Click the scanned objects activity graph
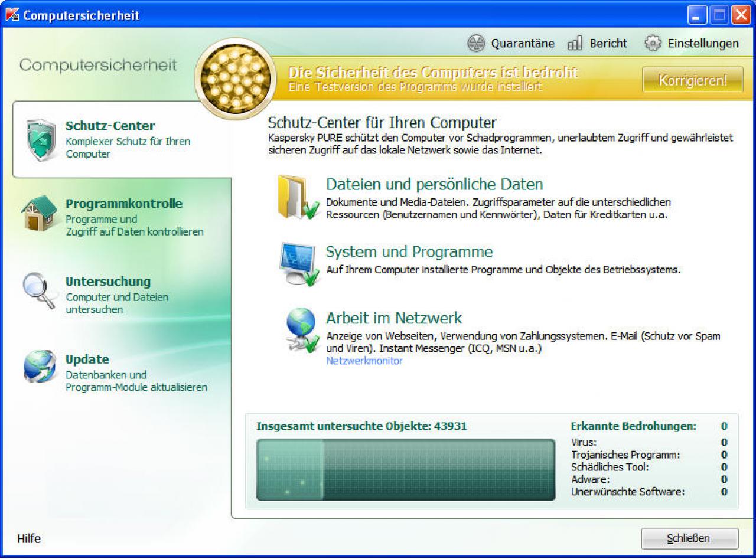756x559 pixels. [406, 470]
